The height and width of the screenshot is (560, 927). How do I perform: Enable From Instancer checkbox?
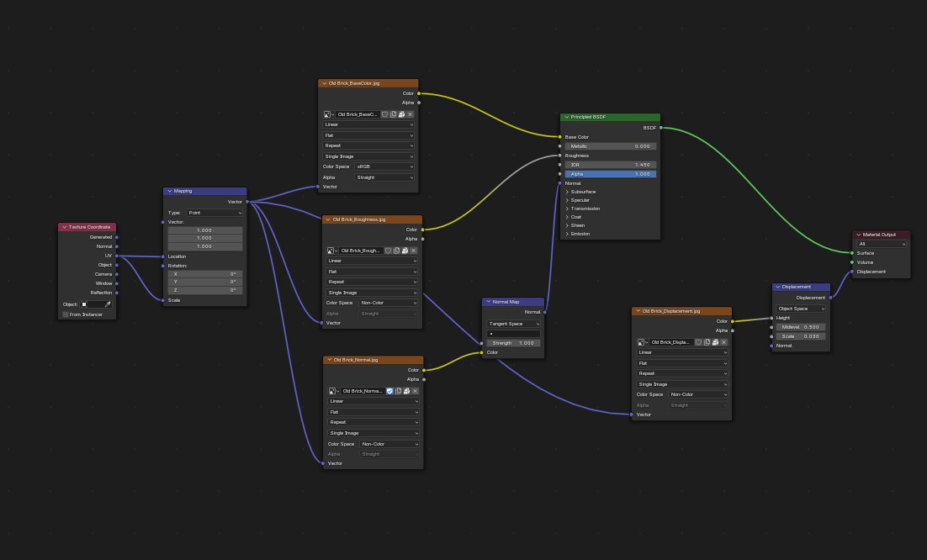(66, 314)
